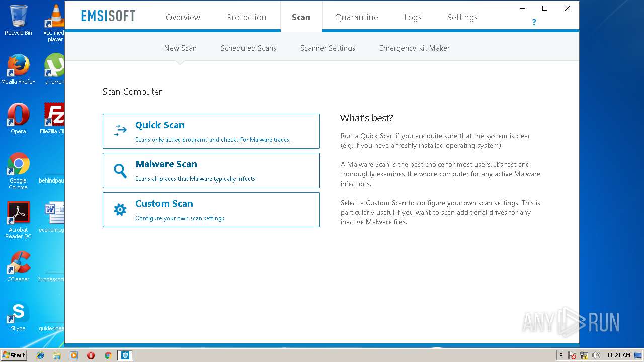Click the volume speaker tray icon
The width and height of the screenshot is (644, 362).
596,355
